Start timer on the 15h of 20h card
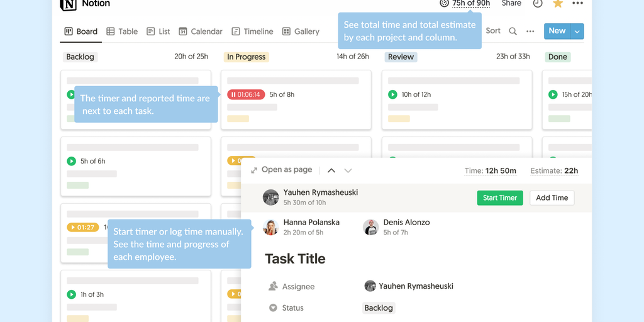 553,94
